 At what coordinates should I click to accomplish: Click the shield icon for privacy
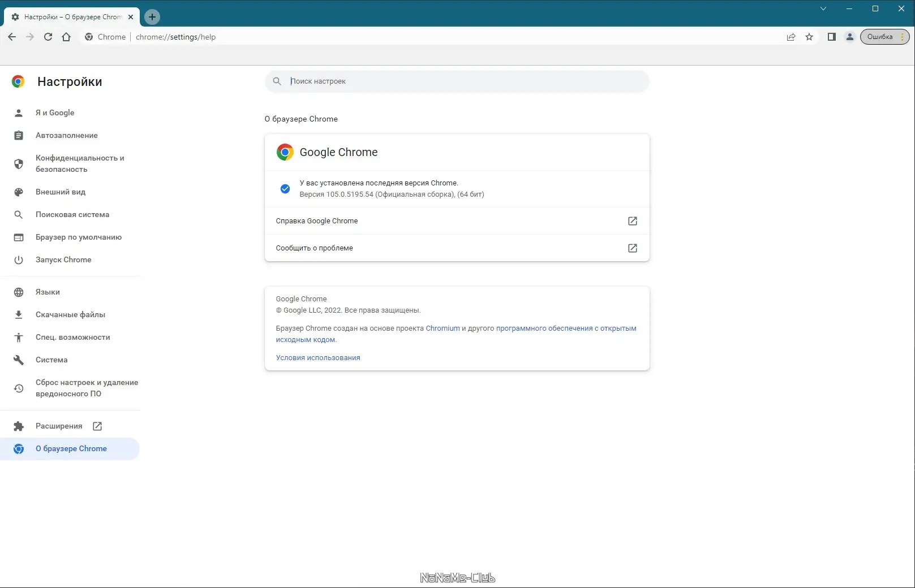tap(19, 164)
